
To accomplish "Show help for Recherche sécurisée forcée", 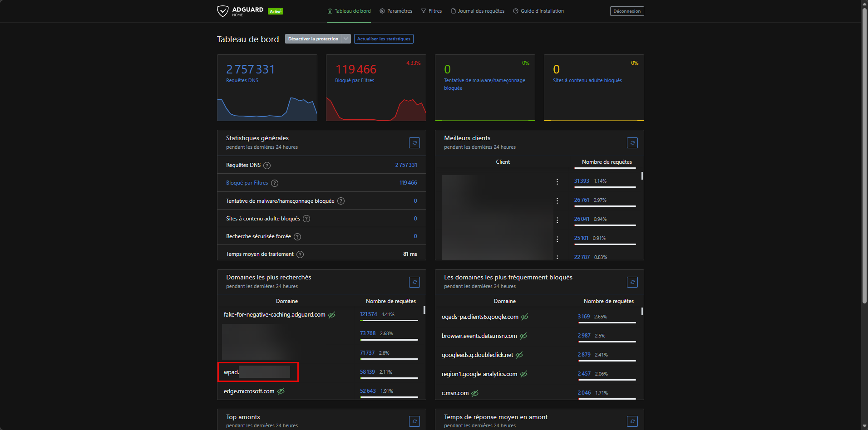I will 297,237.
